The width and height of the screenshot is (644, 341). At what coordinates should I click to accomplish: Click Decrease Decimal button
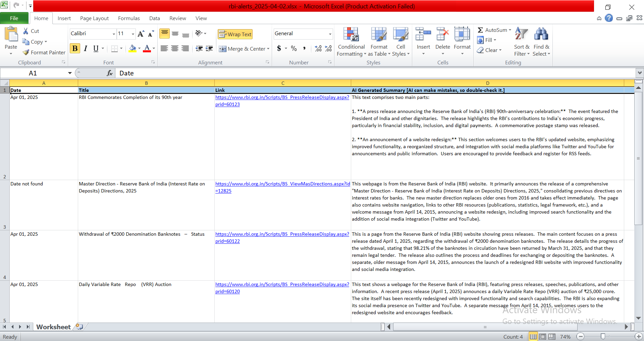pos(328,49)
